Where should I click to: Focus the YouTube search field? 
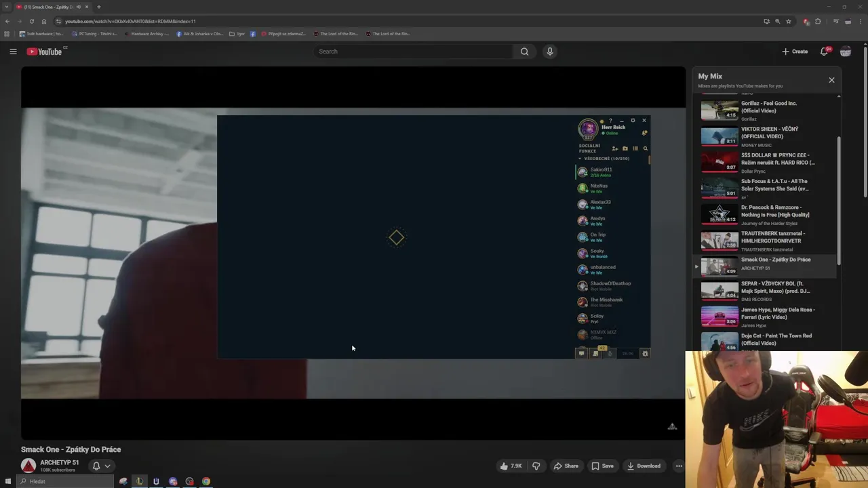pyautogui.click(x=414, y=52)
